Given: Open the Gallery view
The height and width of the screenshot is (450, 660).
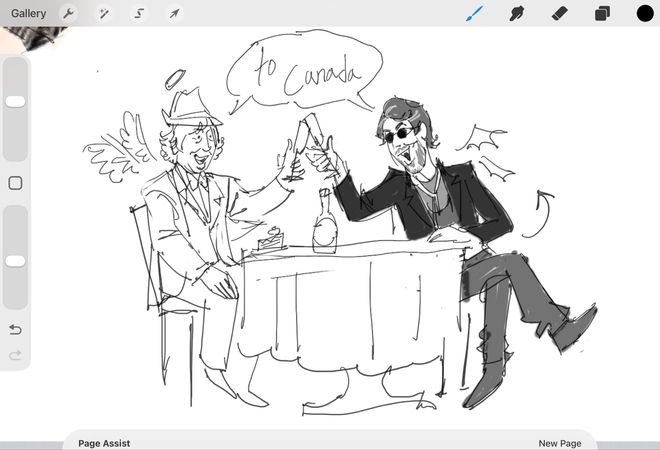Looking at the screenshot, I should point(28,13).
